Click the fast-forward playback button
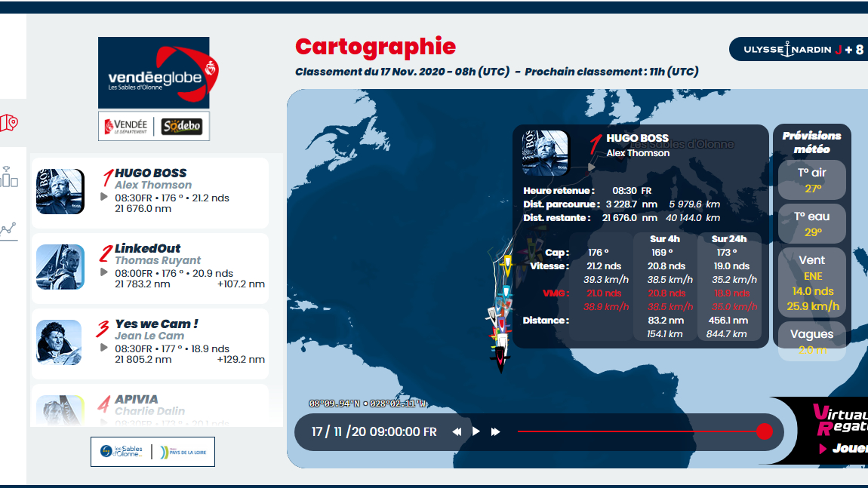Screen dimensions: 868x488 495,431
